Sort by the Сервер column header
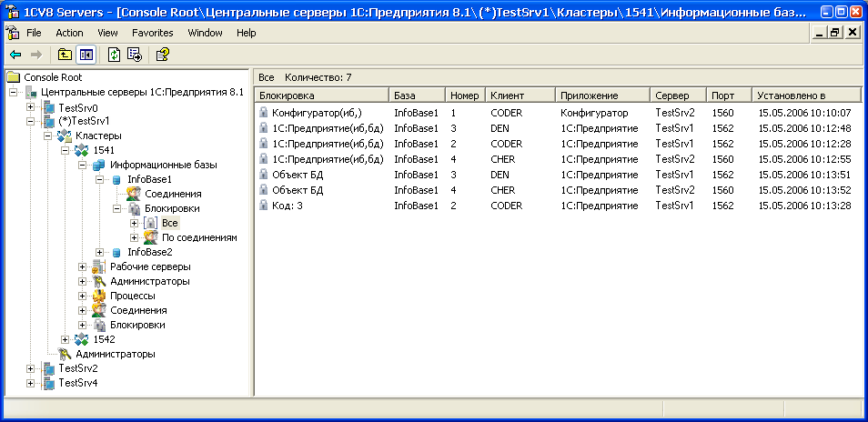868x422 pixels. [x=679, y=95]
